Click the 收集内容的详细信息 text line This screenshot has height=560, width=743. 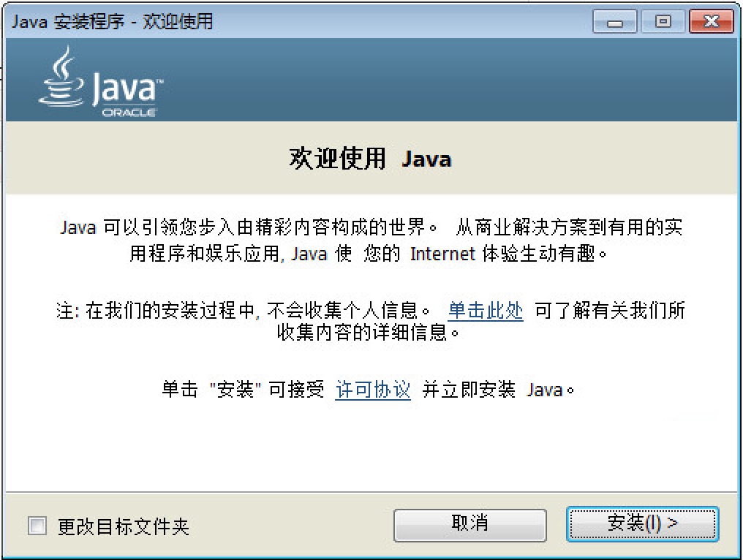pyautogui.click(x=368, y=333)
